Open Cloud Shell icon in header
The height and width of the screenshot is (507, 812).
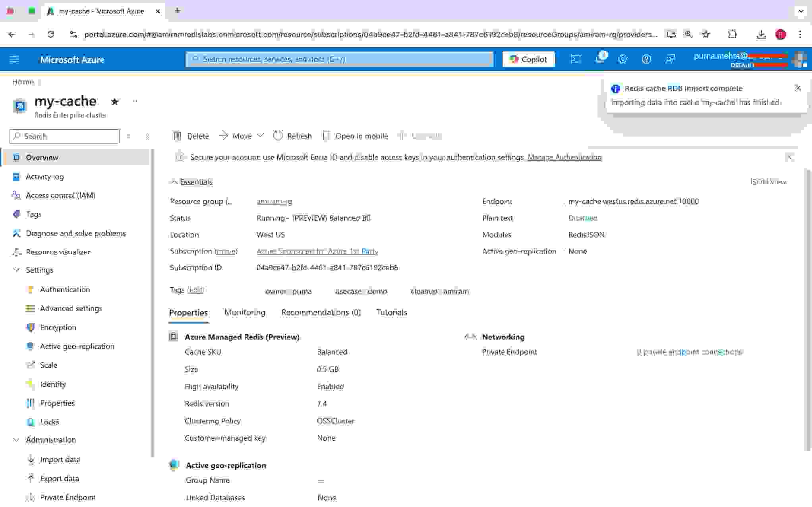[575, 60]
